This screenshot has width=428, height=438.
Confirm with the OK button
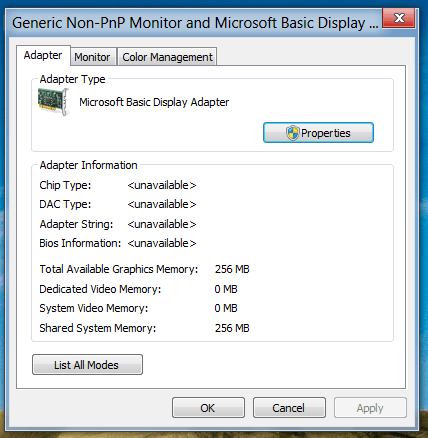tap(208, 408)
